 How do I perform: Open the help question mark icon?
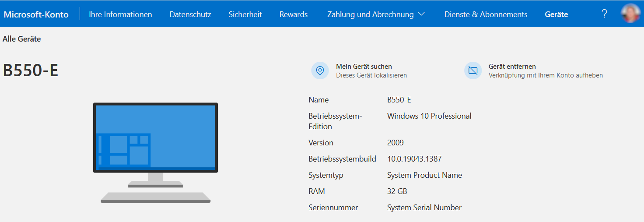point(605,14)
